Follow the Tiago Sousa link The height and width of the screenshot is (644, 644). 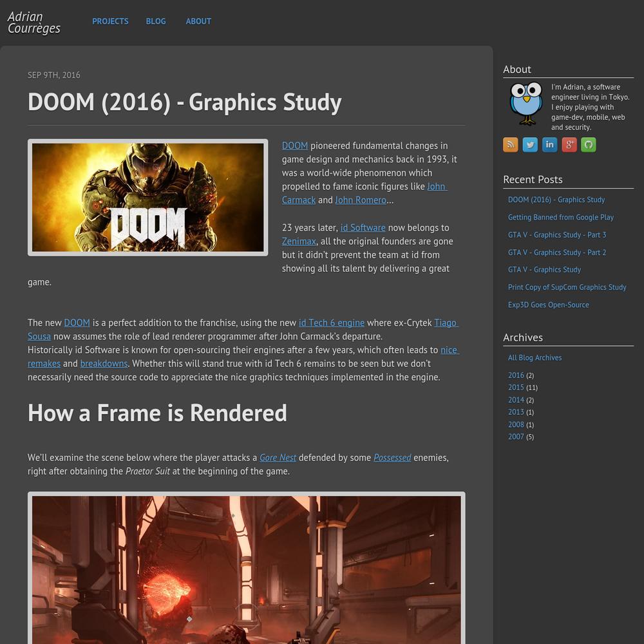click(x=446, y=323)
